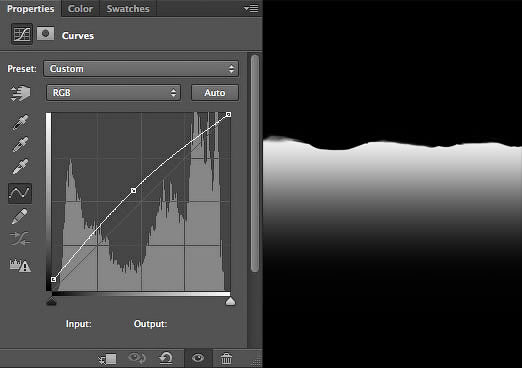522x368 pixels.
Task: Choose edit points to modify curve tool
Action: [x=20, y=193]
